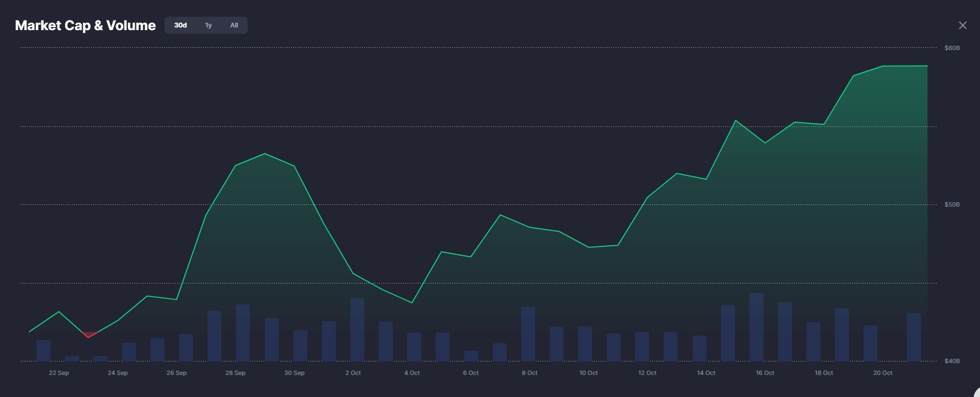Select the volume bar above 28 Sep

(243, 333)
